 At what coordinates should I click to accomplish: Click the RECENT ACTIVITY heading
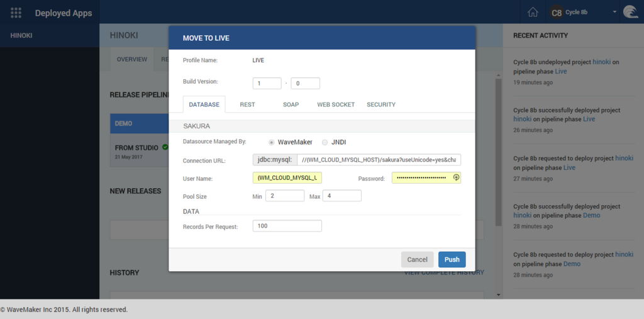pyautogui.click(x=540, y=35)
